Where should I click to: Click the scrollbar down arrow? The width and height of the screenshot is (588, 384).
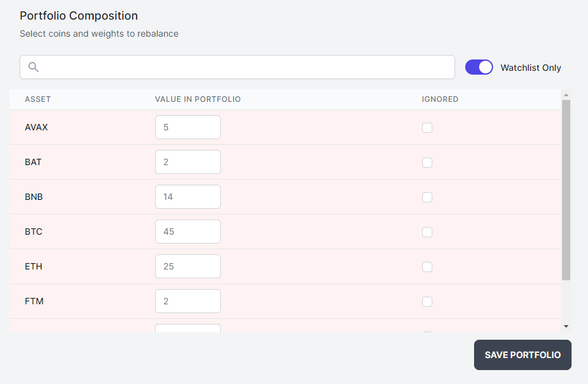coord(566,326)
